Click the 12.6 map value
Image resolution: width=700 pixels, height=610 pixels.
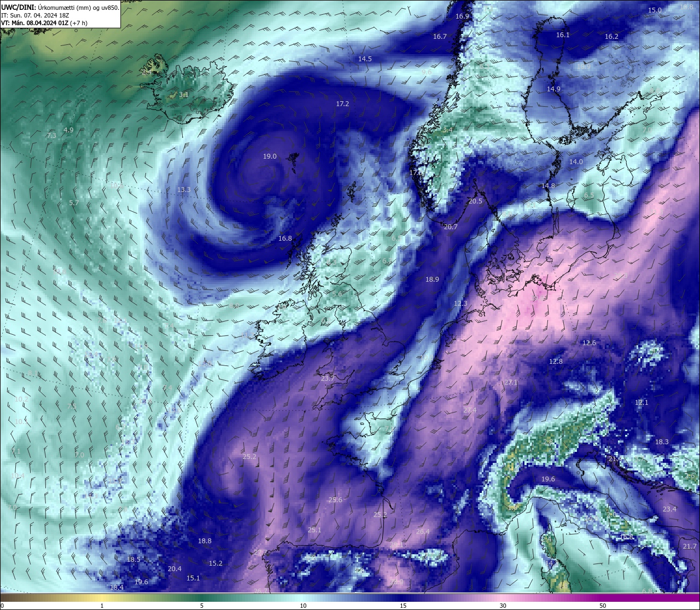[589, 343]
